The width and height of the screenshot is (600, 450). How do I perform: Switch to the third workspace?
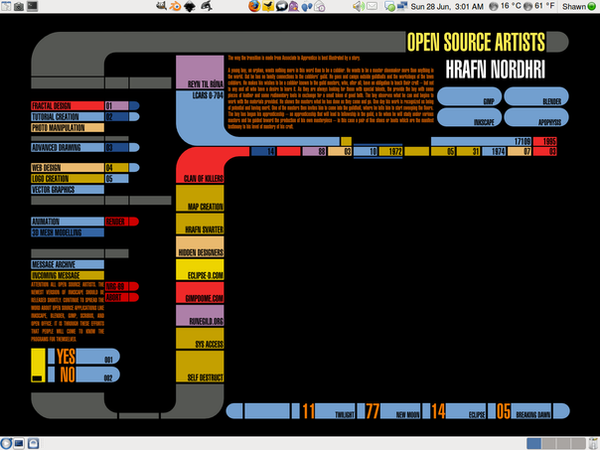pyautogui.click(x=564, y=443)
